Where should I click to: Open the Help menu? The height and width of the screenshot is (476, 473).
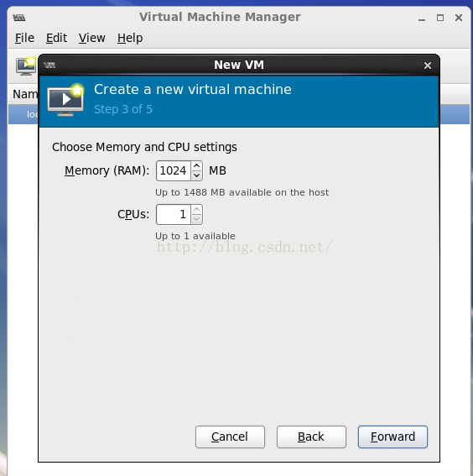tap(130, 38)
